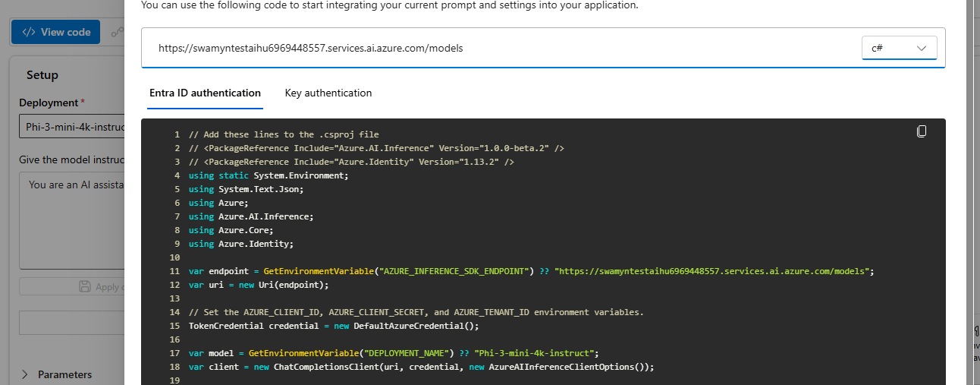This screenshot has width=980, height=385.
Task: Click the Setup panel heading
Action: (x=42, y=75)
